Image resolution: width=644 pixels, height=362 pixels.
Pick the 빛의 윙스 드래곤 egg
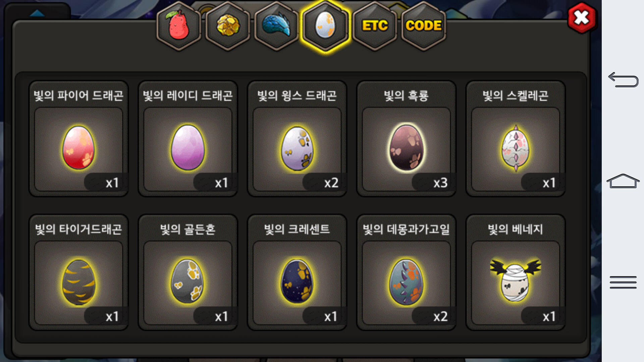pos(297,139)
